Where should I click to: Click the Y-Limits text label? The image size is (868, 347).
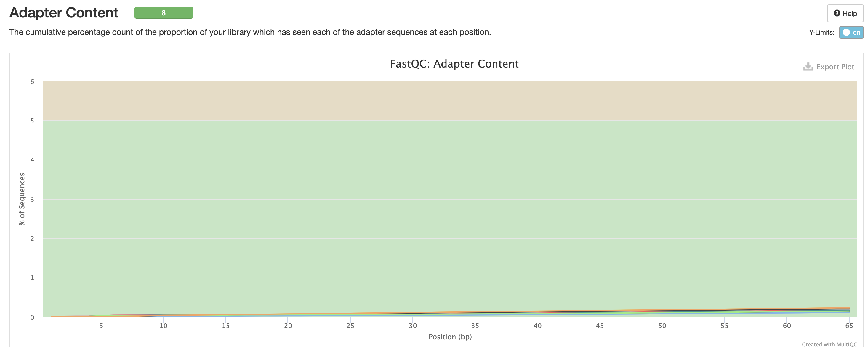click(821, 32)
